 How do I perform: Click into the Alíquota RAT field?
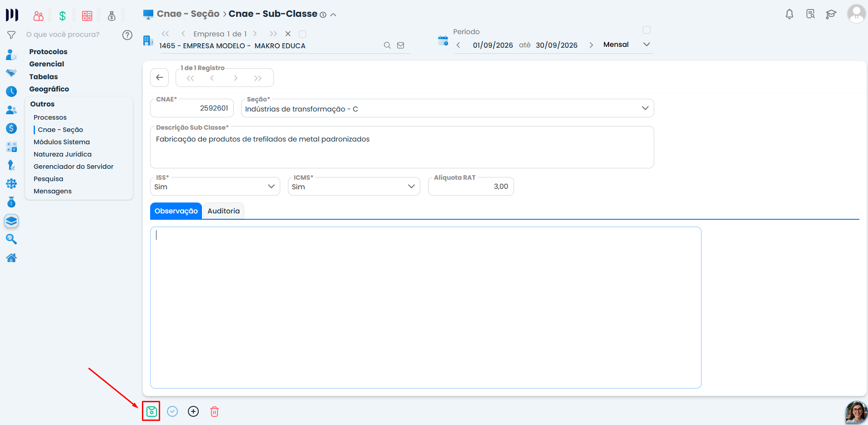[x=471, y=186]
